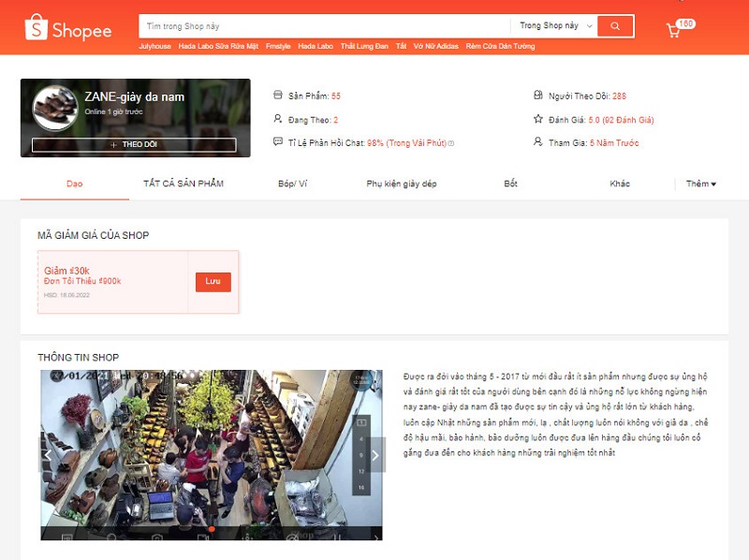
Task: Open the 'Bóp/ Ví' tab
Action: coord(293,184)
